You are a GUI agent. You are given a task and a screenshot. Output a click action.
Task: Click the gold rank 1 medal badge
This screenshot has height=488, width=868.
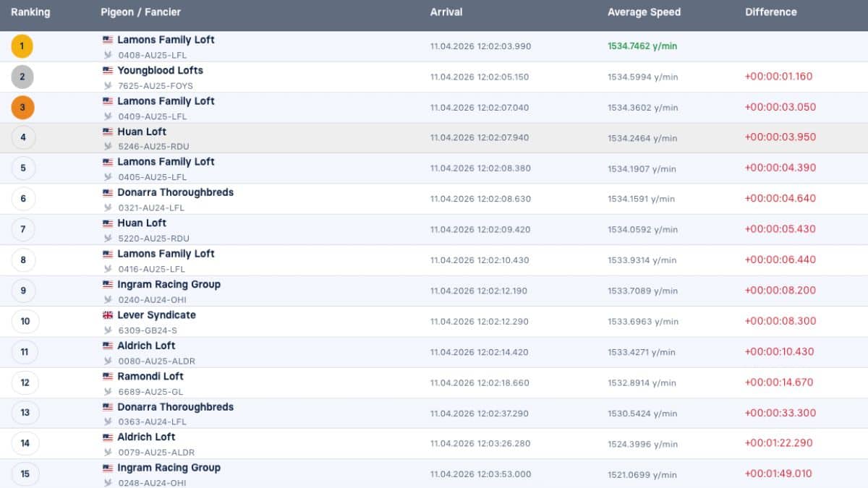click(22, 46)
